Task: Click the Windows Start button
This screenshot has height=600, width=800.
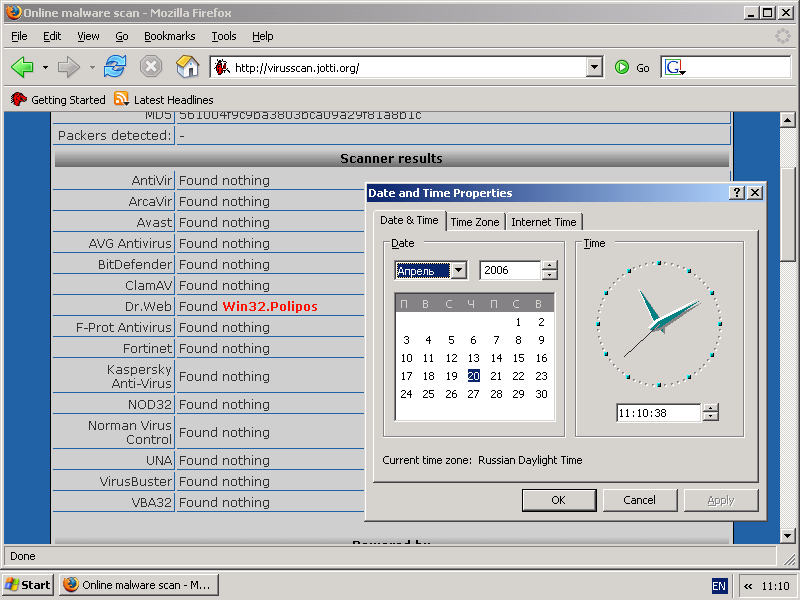Action: (28, 585)
